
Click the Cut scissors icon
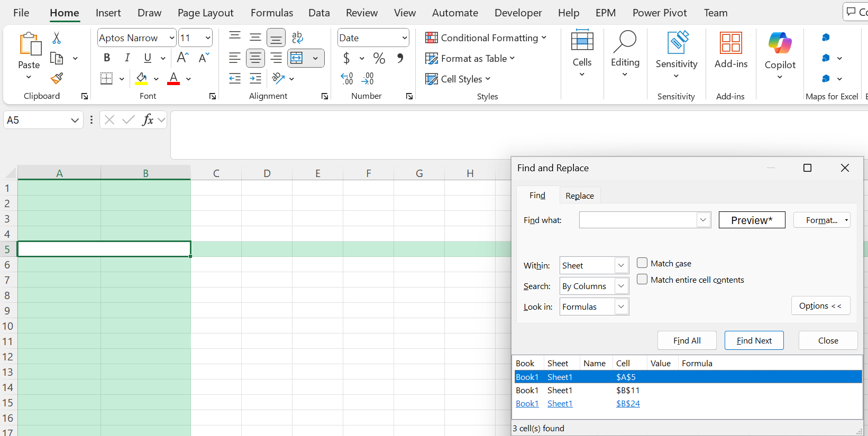57,38
